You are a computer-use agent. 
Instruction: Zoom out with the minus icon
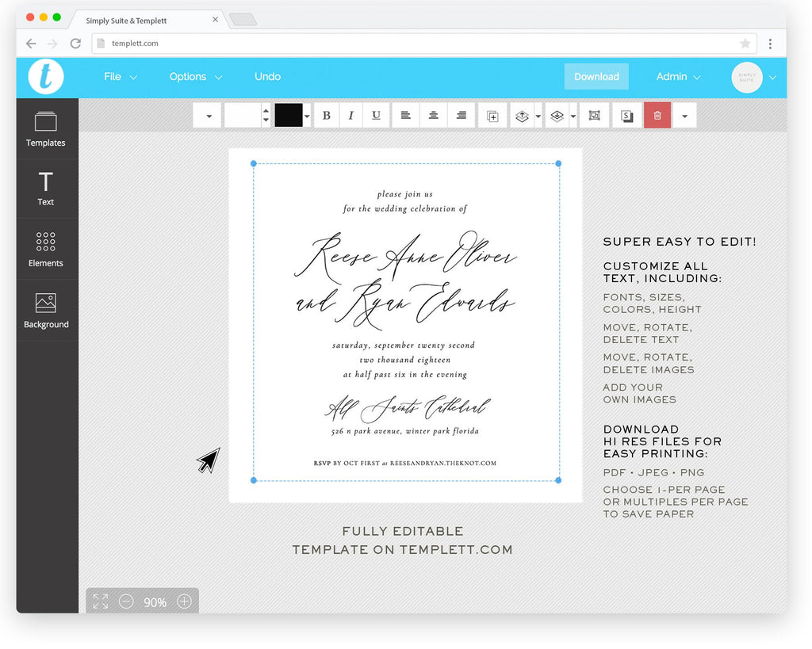point(126,601)
